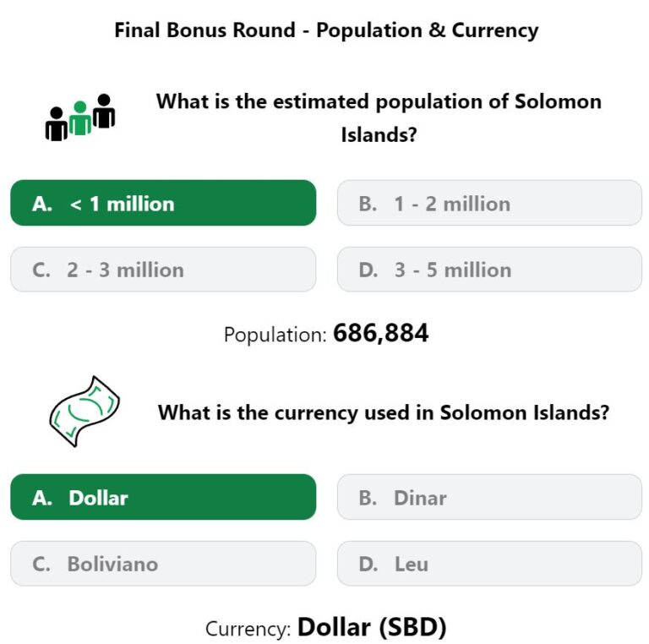Pick answer C, 2 - 3 million
This screenshot has height=644, width=649.
coord(163,270)
